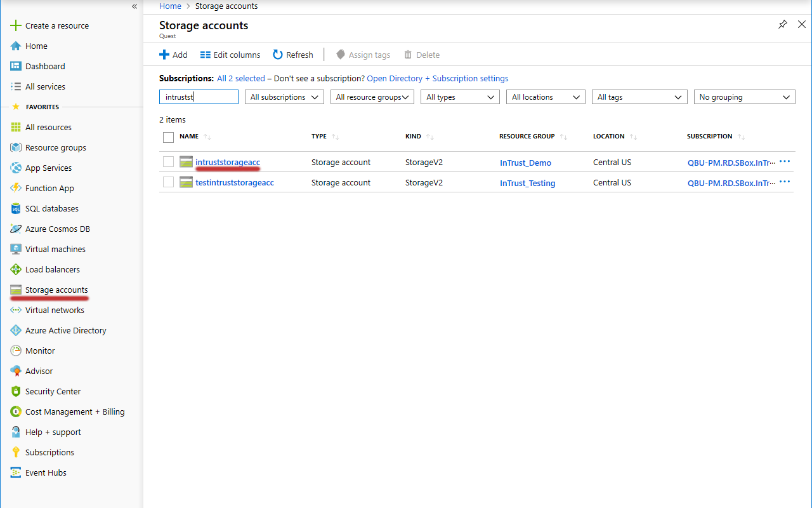Click the Virtual networks icon

pyautogui.click(x=16, y=311)
